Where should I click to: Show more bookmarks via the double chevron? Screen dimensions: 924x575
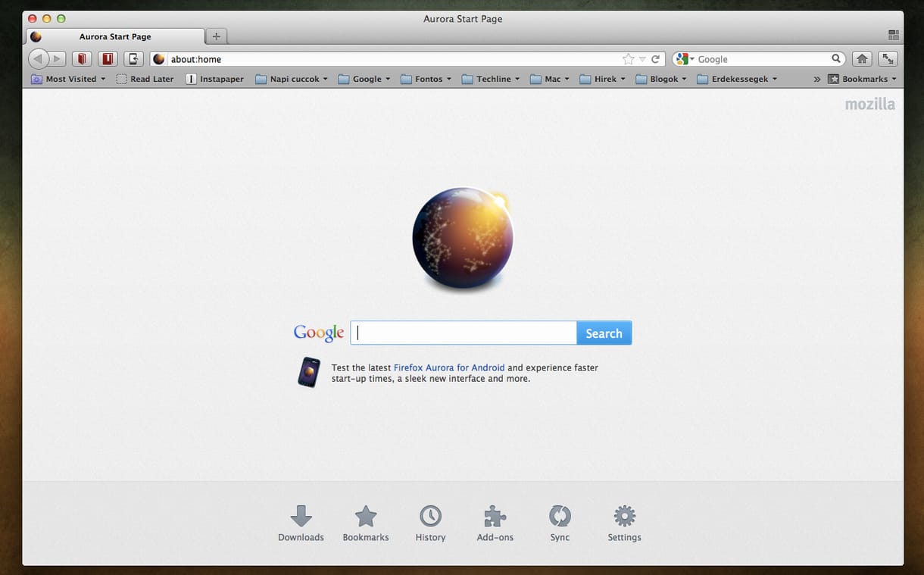tap(816, 79)
